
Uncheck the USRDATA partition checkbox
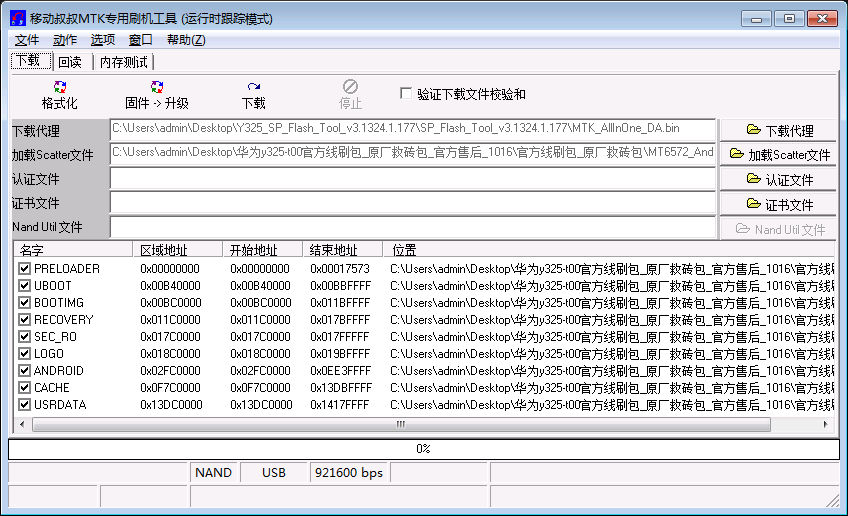coord(24,405)
